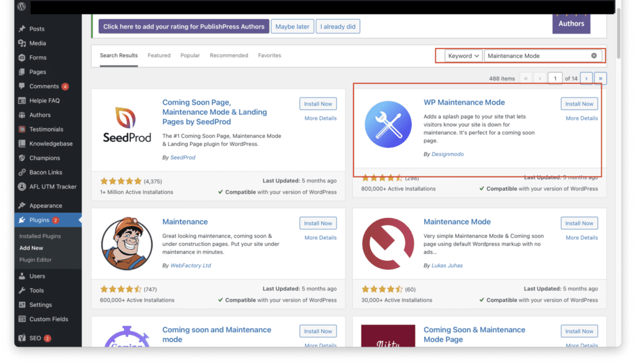This screenshot has height=364, width=636.
Task: Jump to last results page arrow
Action: tap(600, 78)
